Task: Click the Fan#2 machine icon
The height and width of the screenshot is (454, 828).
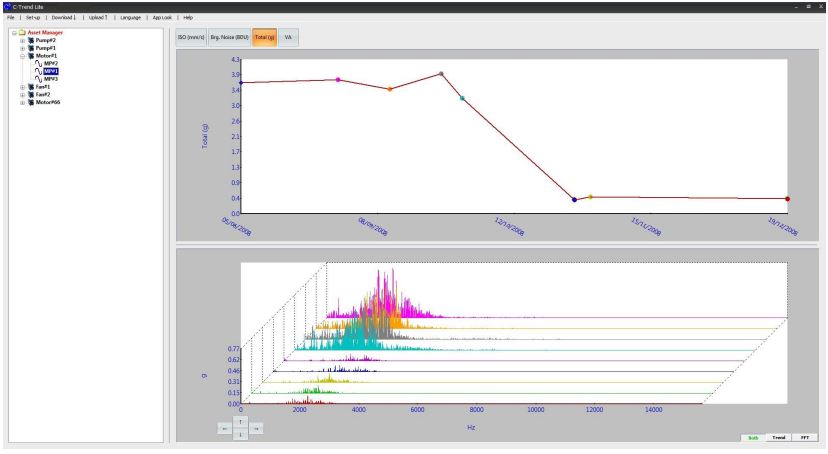Action: 29,94
